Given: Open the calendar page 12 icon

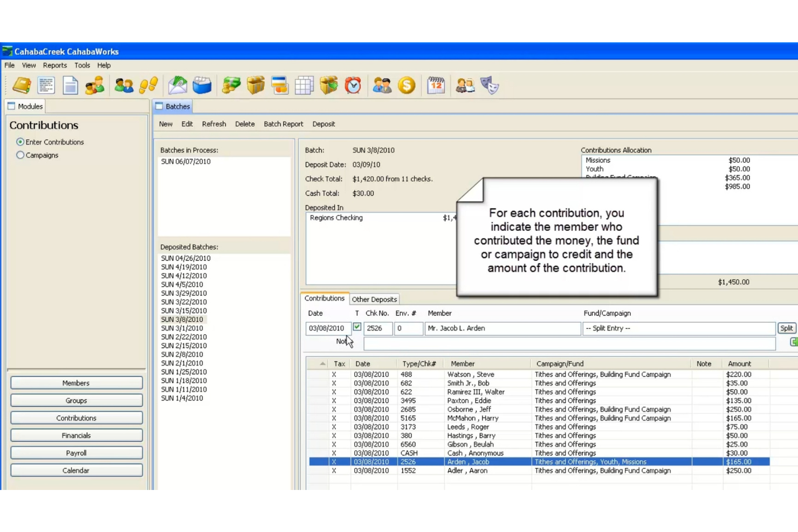Looking at the screenshot, I should [x=436, y=85].
